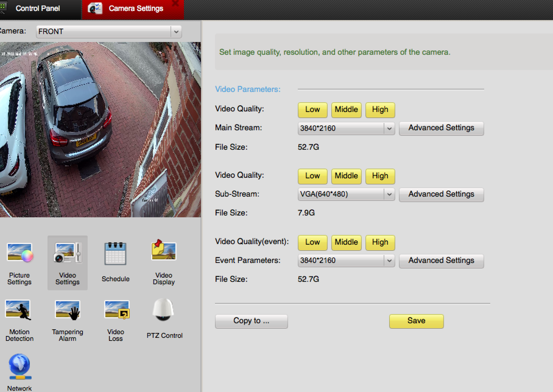Select the Video Settings icon
The height and width of the screenshot is (392, 553).
pos(67,253)
